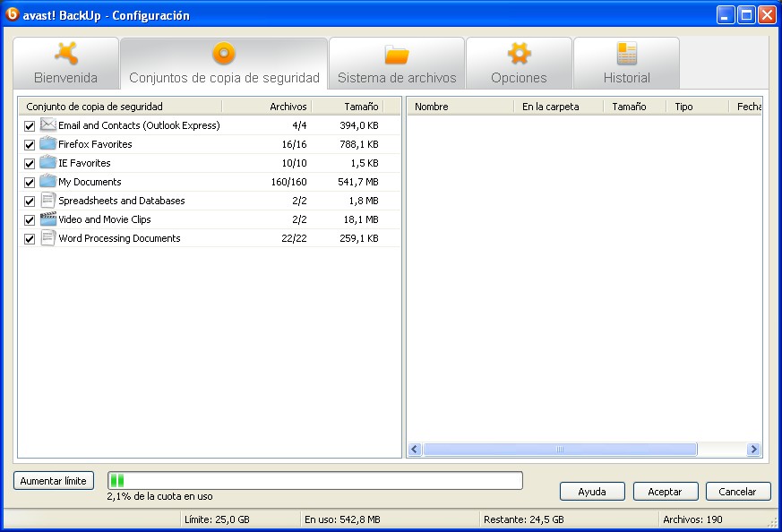The width and height of the screenshot is (782, 532).
Task: Click the "160/160" file count cell
Action: [x=288, y=182]
